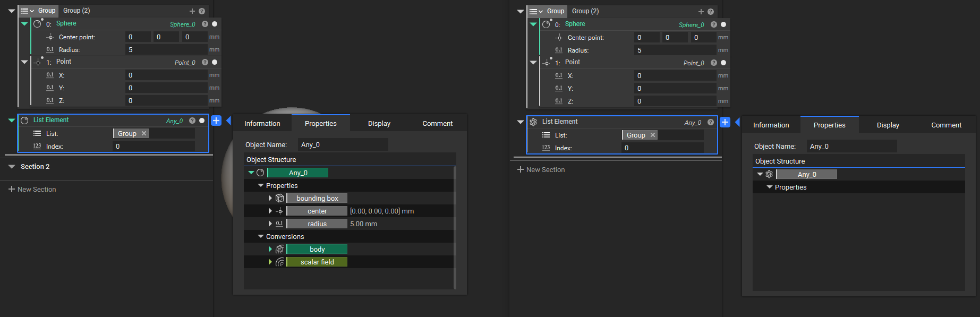Open help for the Group list in the right panel
This screenshot has height=317, width=980.
711,12
